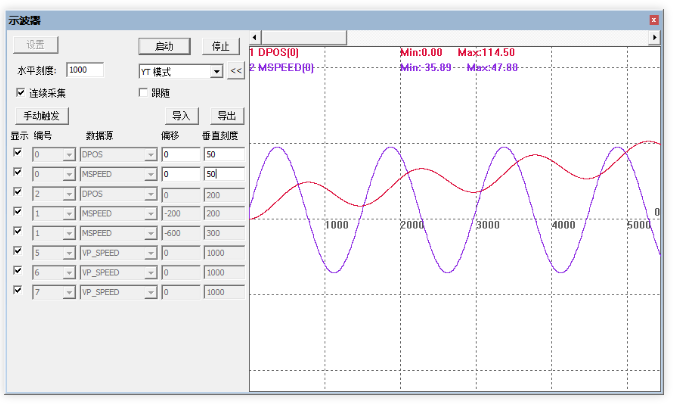Click the '1000' axis tick label
Screen dimensions: 675x405
pos(337,225)
